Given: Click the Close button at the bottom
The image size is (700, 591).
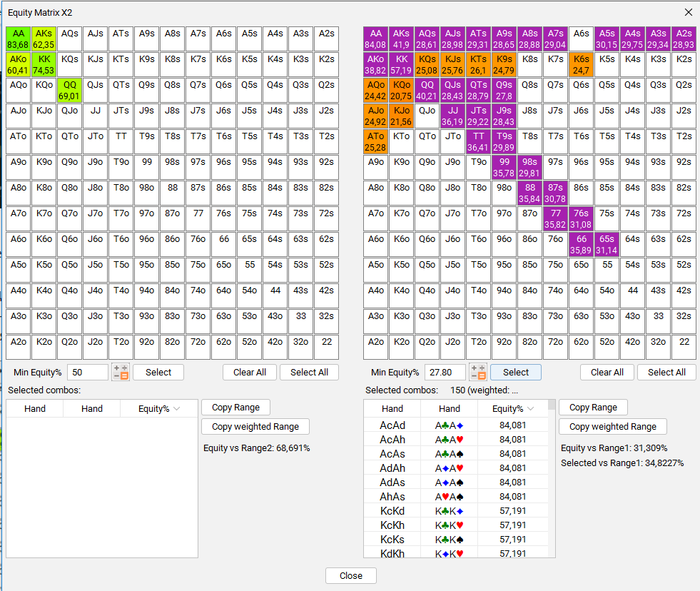Looking at the screenshot, I should click(351, 576).
